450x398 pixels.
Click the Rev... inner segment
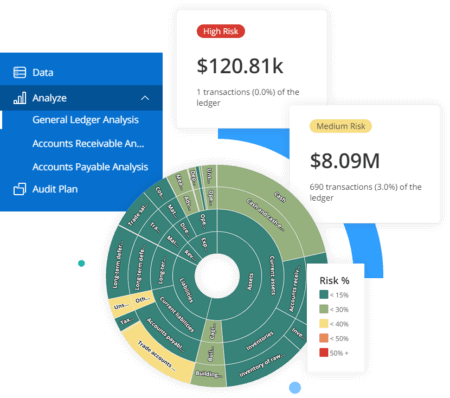point(189,255)
